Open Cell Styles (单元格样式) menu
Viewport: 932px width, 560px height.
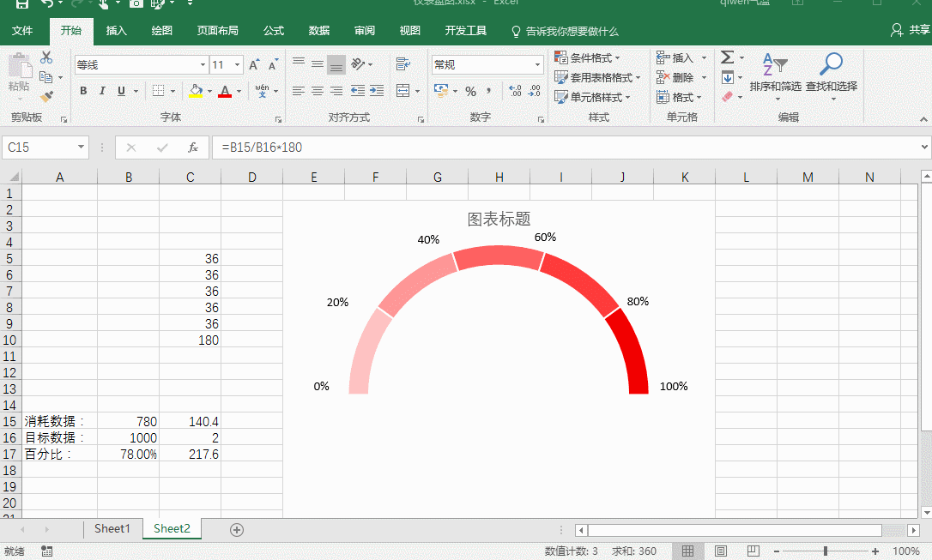(592, 97)
